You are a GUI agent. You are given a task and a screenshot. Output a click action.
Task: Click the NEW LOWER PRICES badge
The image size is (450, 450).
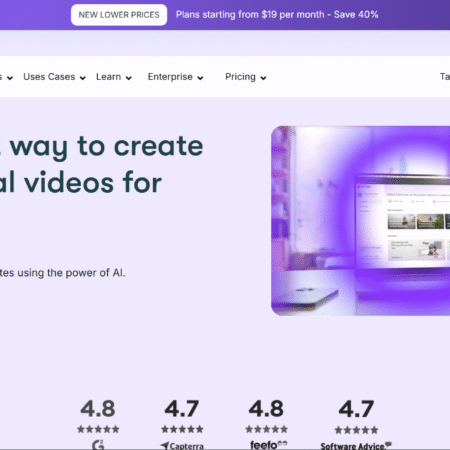[x=119, y=15]
